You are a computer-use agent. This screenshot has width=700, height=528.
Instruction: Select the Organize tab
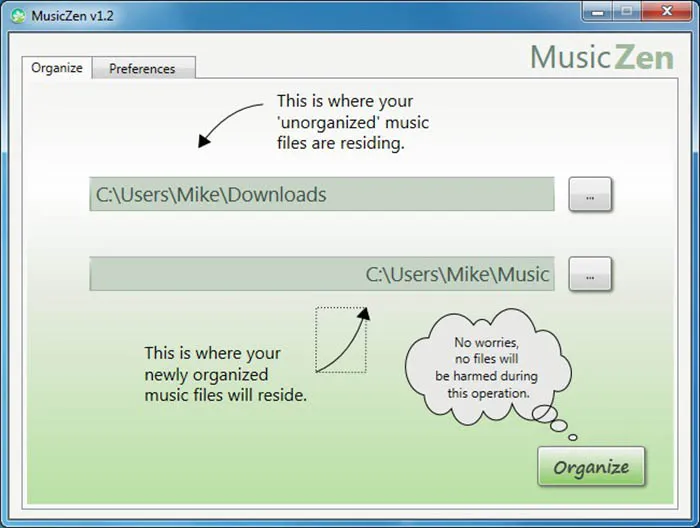pos(57,68)
